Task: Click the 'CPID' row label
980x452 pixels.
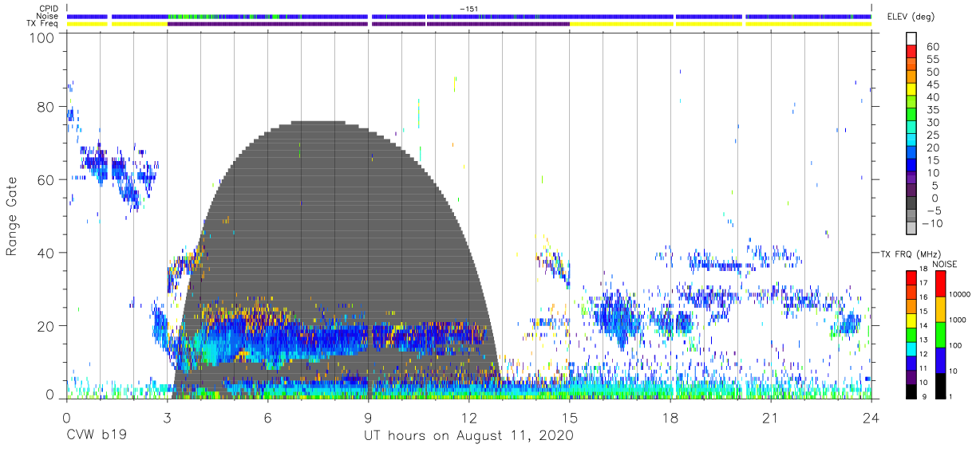Action: (x=49, y=8)
